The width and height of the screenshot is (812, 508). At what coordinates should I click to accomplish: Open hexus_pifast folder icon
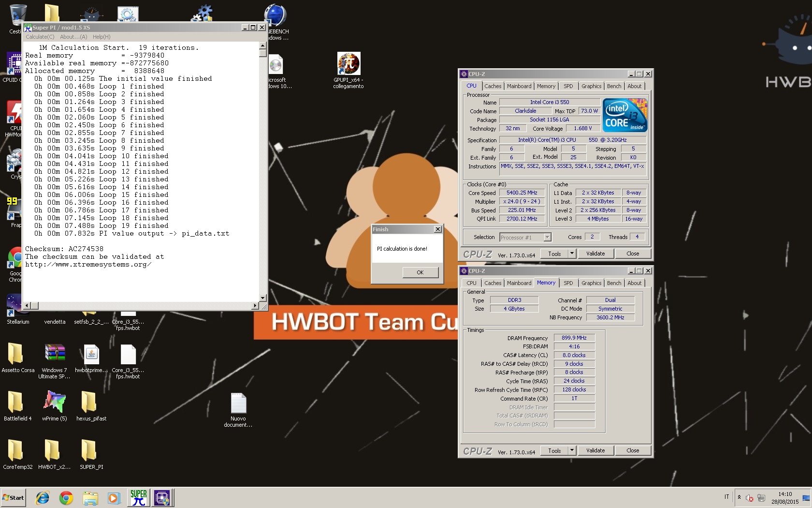tap(91, 406)
